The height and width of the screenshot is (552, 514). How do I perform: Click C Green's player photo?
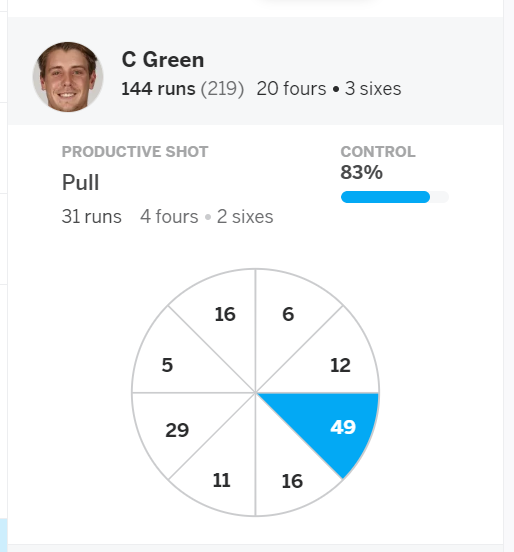point(68,77)
